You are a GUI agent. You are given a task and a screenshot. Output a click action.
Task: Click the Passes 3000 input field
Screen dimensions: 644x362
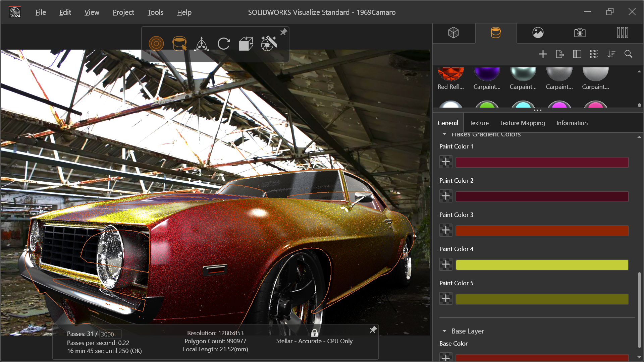pos(110,334)
